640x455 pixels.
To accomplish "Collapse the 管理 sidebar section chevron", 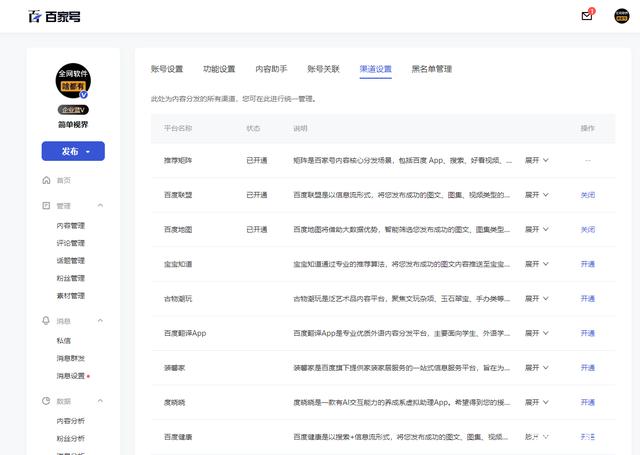I will pos(100,205).
